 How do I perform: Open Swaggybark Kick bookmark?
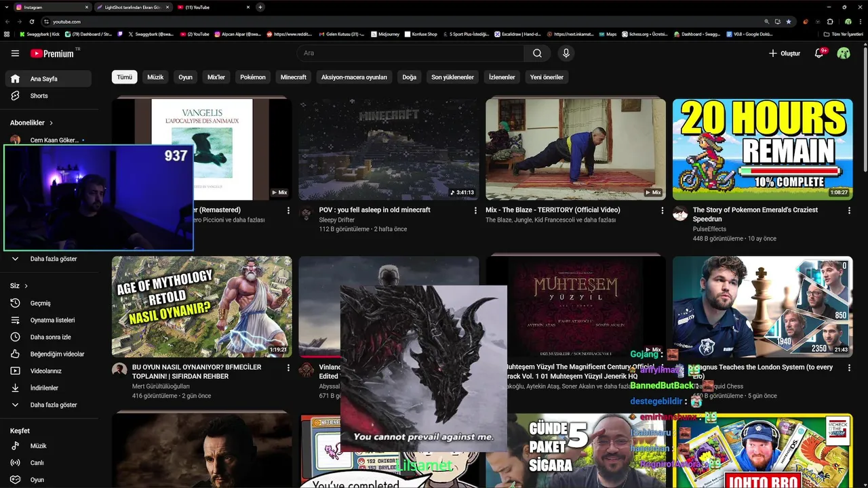39,34
